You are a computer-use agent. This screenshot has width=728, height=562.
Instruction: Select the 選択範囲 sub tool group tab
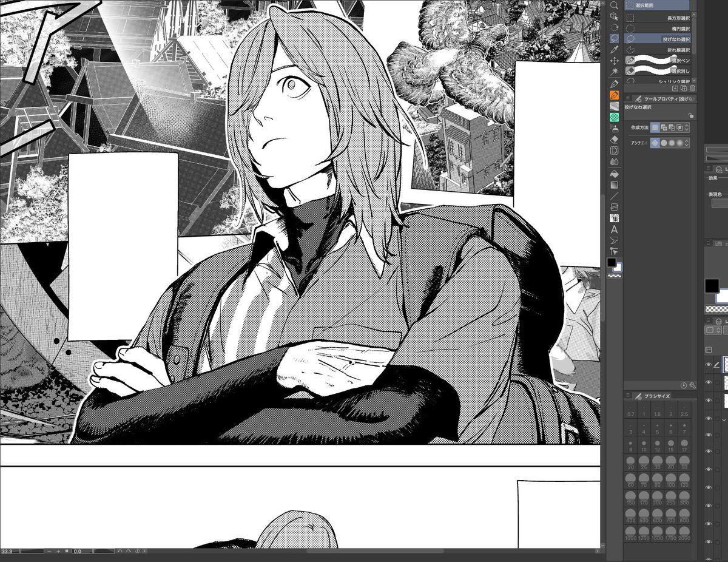click(656, 5)
